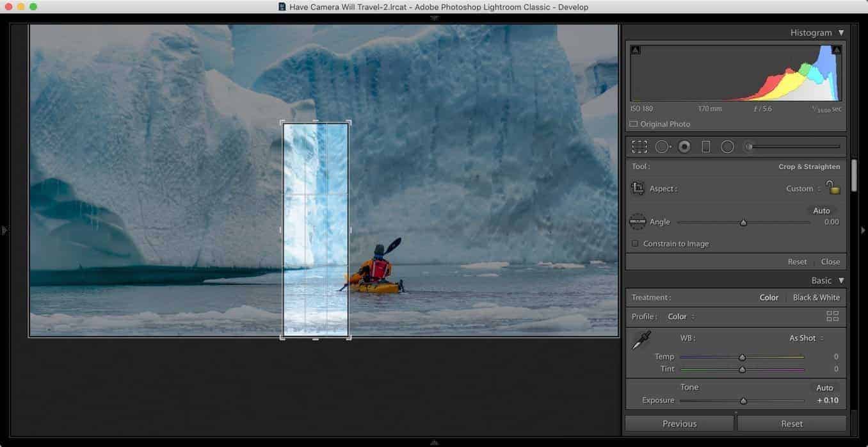The width and height of the screenshot is (868, 447).
Task: Select the Radial Filter tool
Action: (727, 147)
